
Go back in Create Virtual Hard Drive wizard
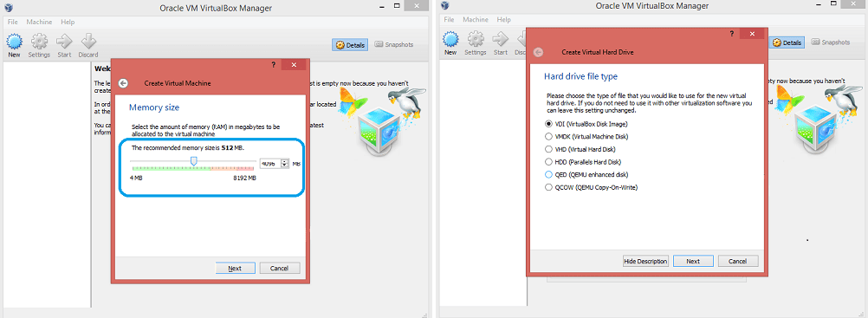[x=538, y=52]
